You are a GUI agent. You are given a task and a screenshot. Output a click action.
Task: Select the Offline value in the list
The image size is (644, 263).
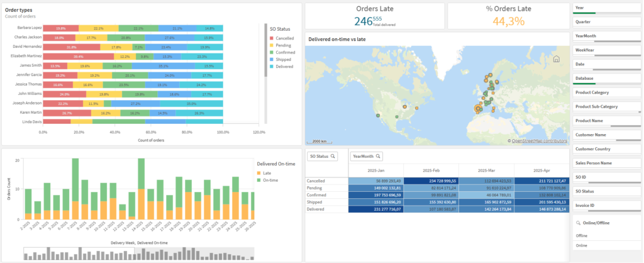[582, 235]
